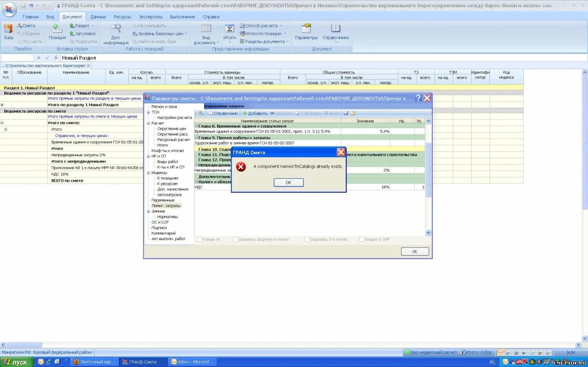
Task: Open Доп. информация for the position
Action: (x=116, y=34)
